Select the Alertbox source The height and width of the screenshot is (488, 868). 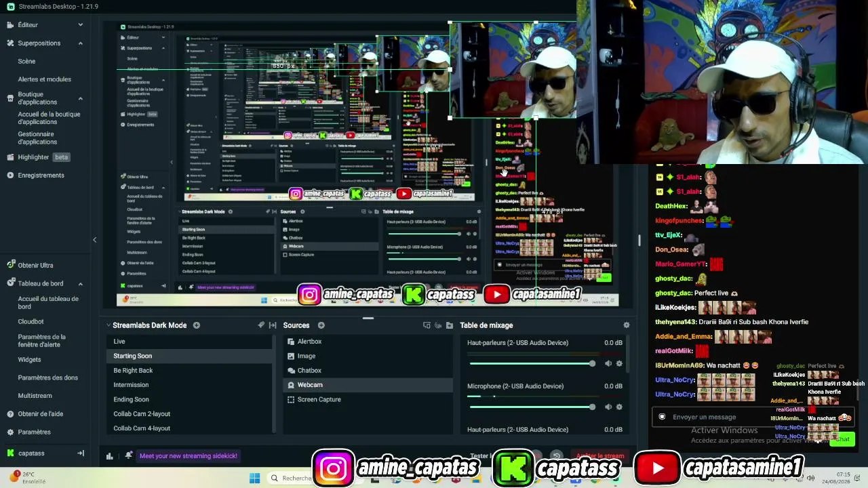point(368,342)
